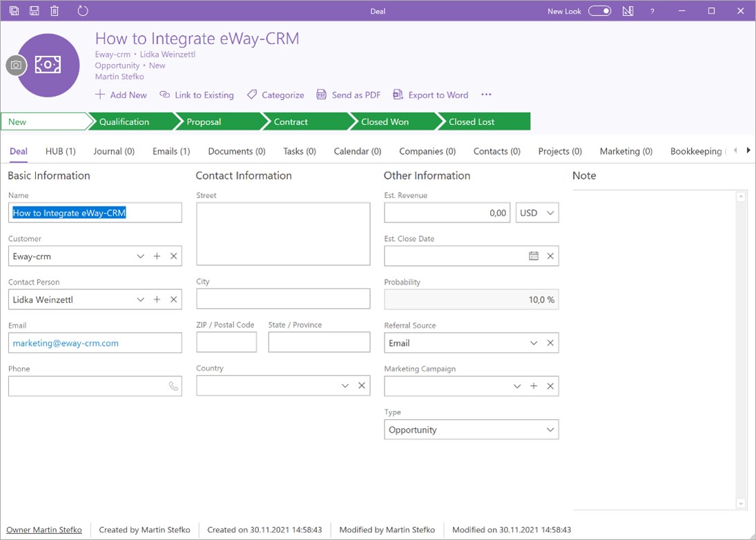
Task: Open the form designer icon beside New Look
Action: 628,10
